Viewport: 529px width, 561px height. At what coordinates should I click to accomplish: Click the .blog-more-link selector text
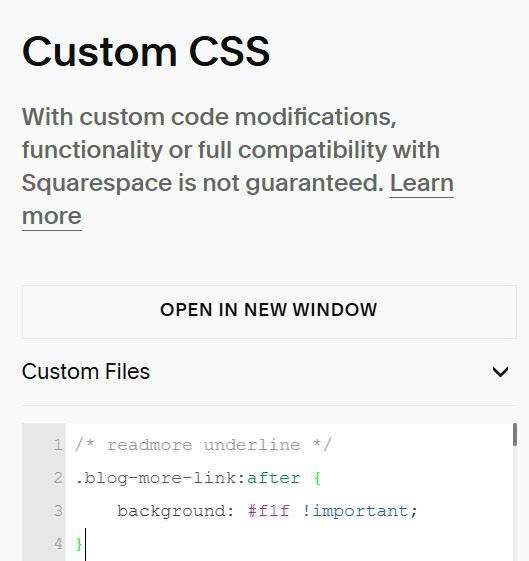pyautogui.click(x=156, y=478)
